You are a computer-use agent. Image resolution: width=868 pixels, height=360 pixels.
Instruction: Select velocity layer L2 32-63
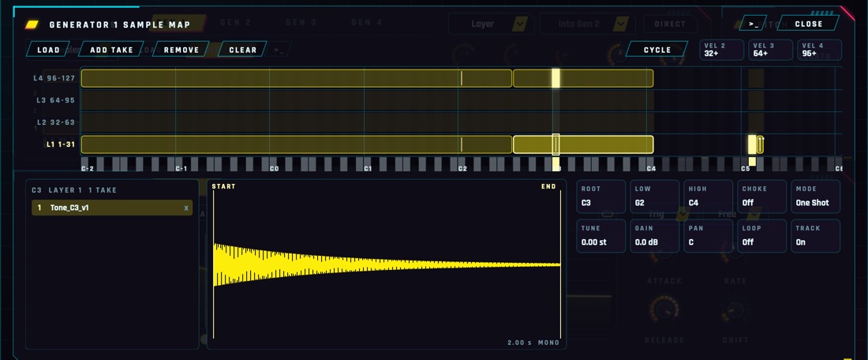pos(55,122)
